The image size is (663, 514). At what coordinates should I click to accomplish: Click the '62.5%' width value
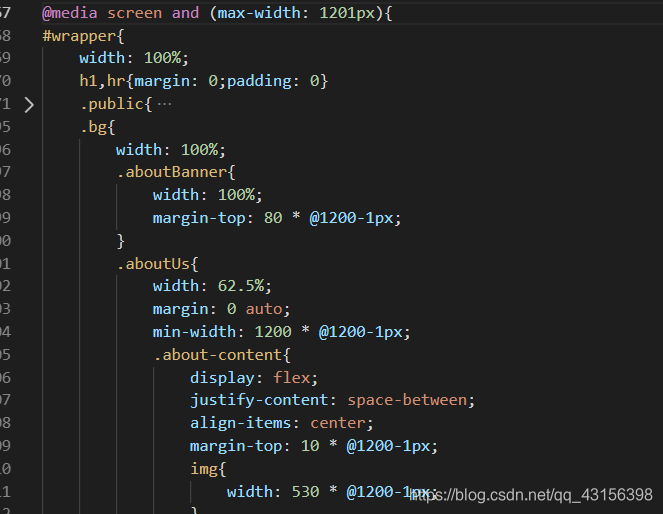click(241, 286)
